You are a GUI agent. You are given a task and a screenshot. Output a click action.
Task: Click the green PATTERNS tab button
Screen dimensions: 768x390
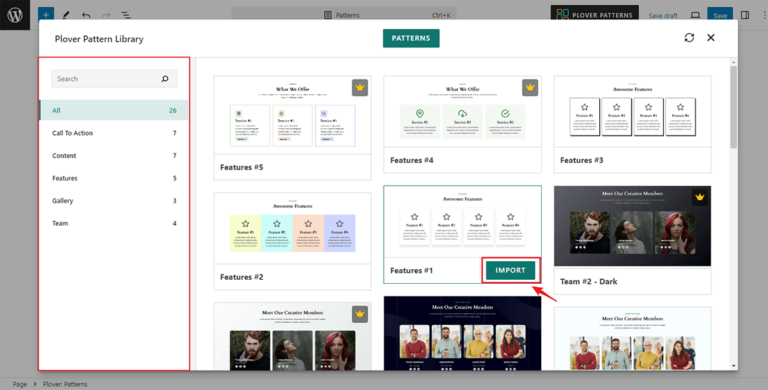coord(411,38)
